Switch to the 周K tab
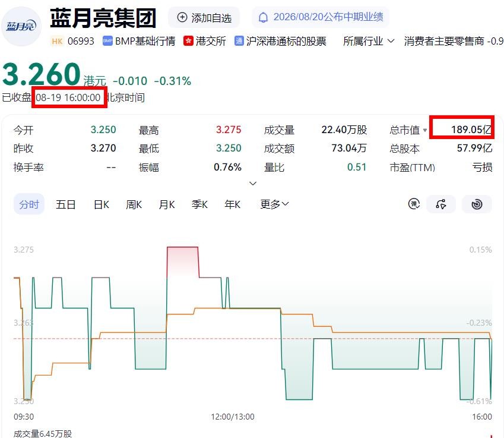Image resolution: width=504 pixels, height=438 pixels. 134,204
